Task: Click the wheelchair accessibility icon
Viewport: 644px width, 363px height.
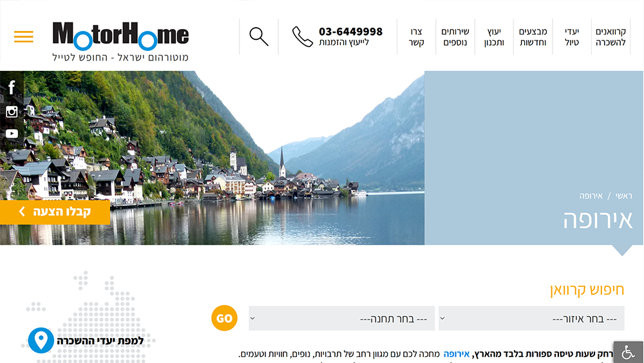Action: click(629, 352)
